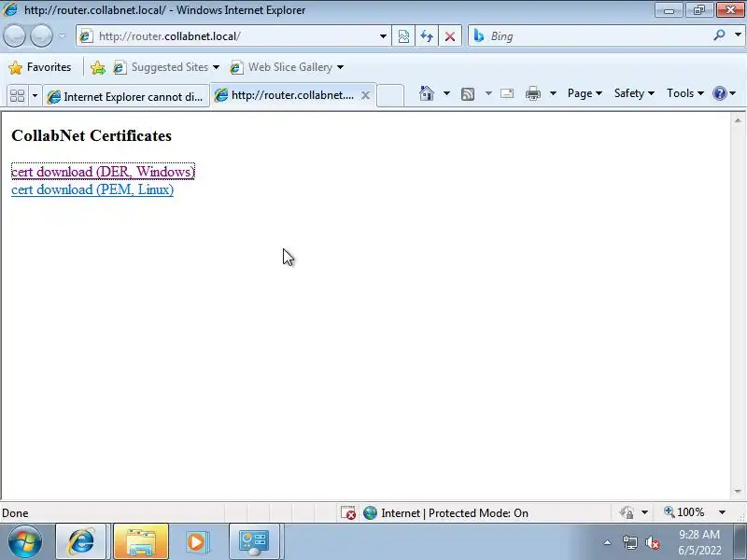Image resolution: width=747 pixels, height=560 pixels.
Task: Click the privacy/security lock status icon
Action: click(627, 512)
